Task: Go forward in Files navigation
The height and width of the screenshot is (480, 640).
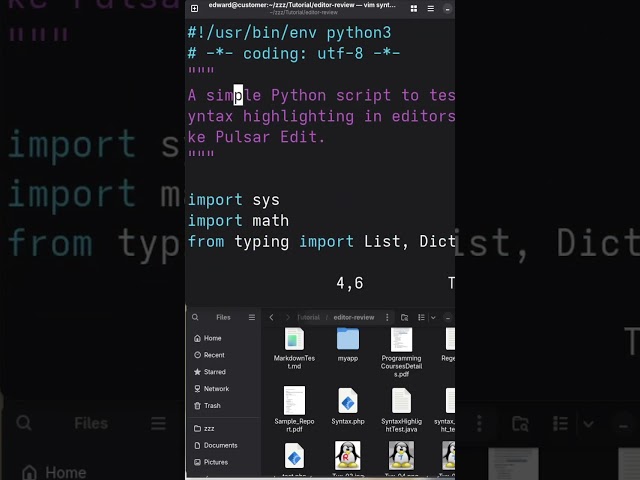Action: 287,317
